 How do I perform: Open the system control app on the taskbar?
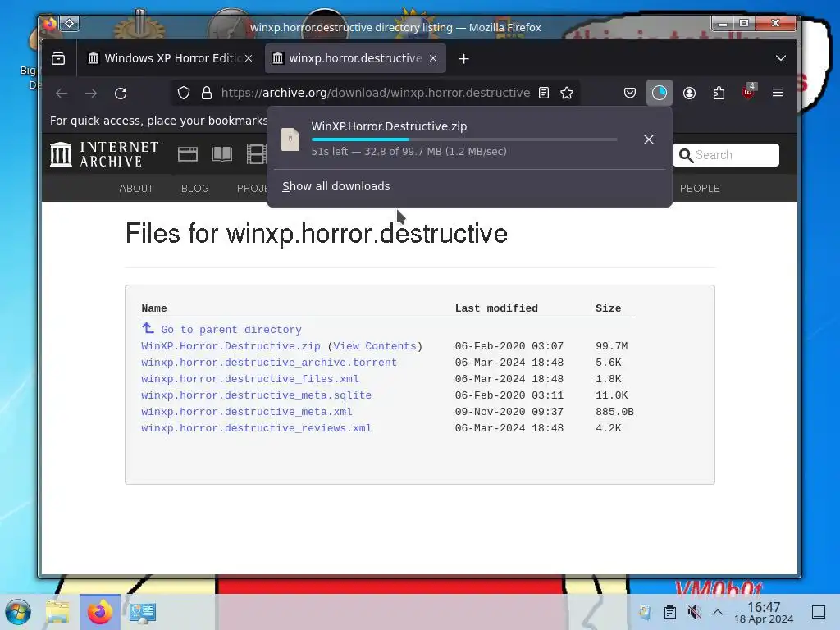point(143,612)
